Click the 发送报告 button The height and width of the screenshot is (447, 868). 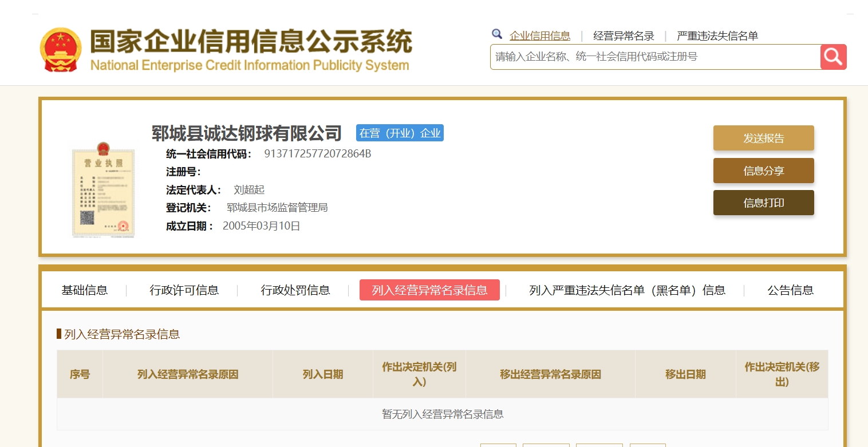click(x=764, y=138)
